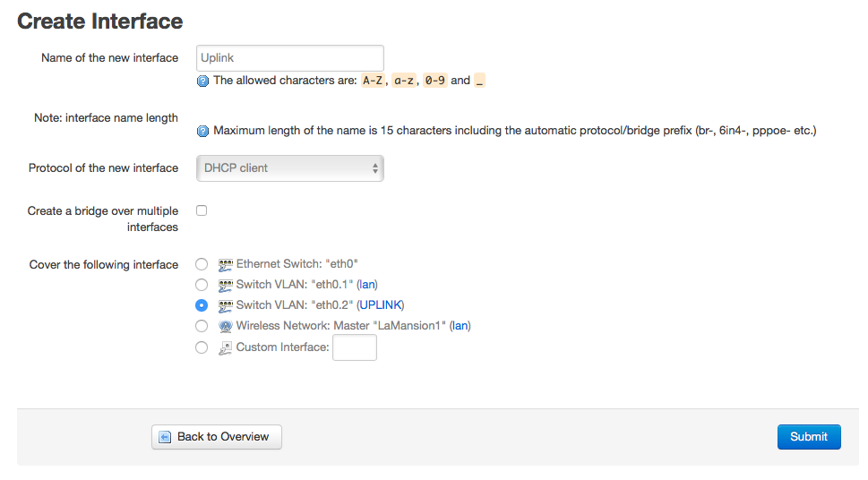The image size is (868, 480).
Task: Open the lan link next to eth0.1
Action: pyautogui.click(x=367, y=285)
